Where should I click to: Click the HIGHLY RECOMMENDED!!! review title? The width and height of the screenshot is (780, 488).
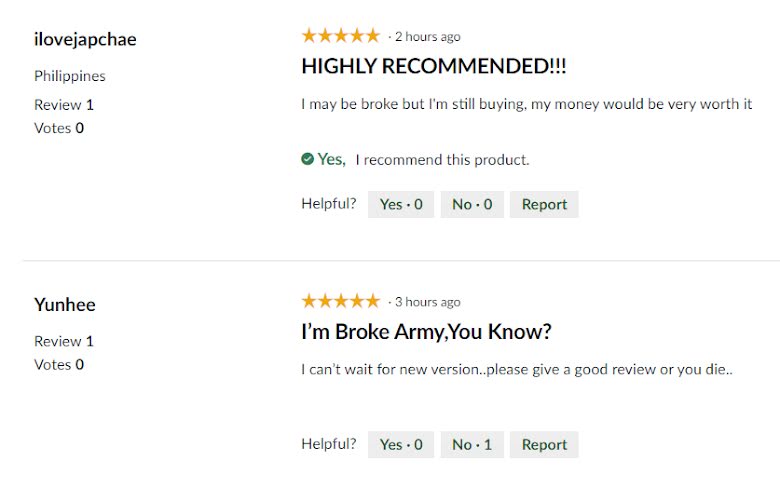[434, 66]
